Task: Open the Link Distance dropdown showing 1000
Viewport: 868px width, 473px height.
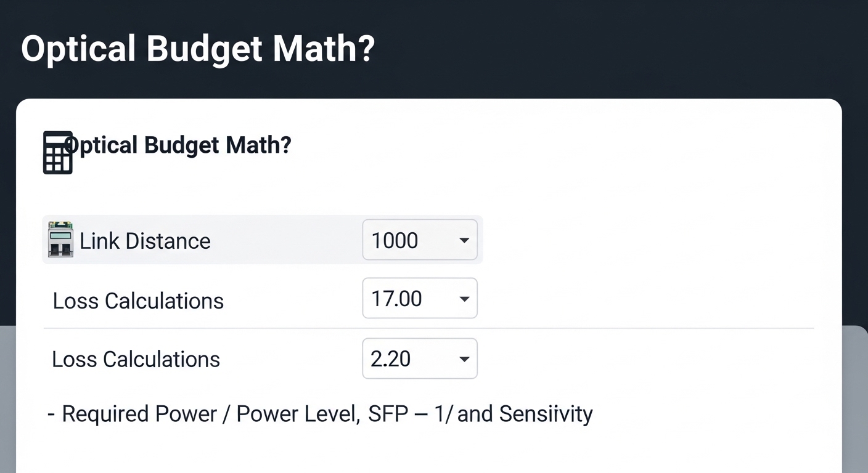Action: (419, 240)
